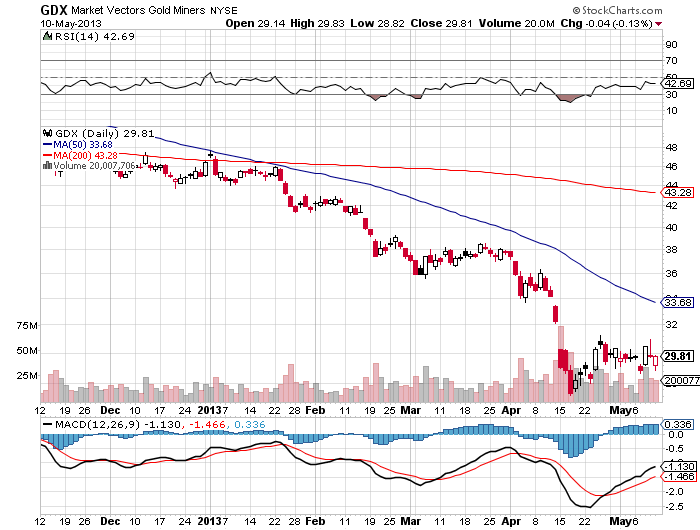The image size is (700, 530).
Task: Click the red MA(200) legend line
Action: click(x=47, y=155)
